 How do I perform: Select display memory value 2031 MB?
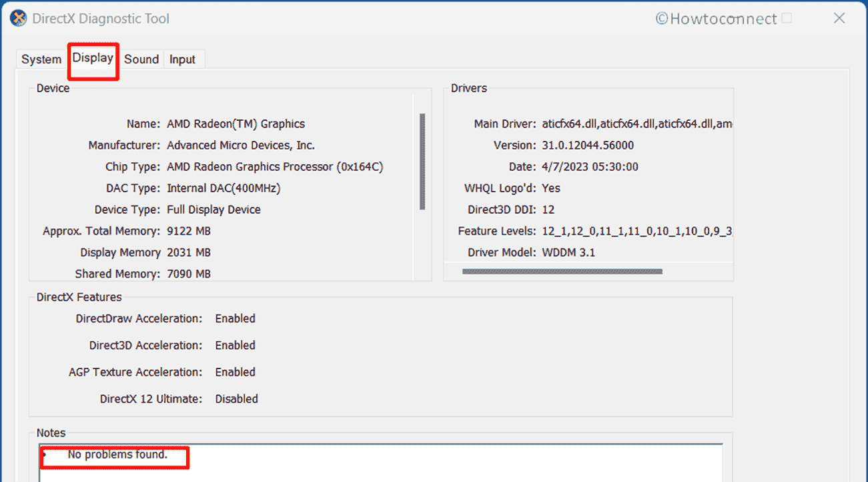[189, 252]
